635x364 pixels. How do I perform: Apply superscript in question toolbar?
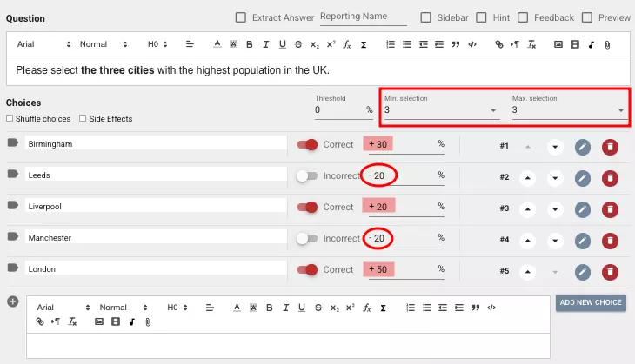coord(331,44)
